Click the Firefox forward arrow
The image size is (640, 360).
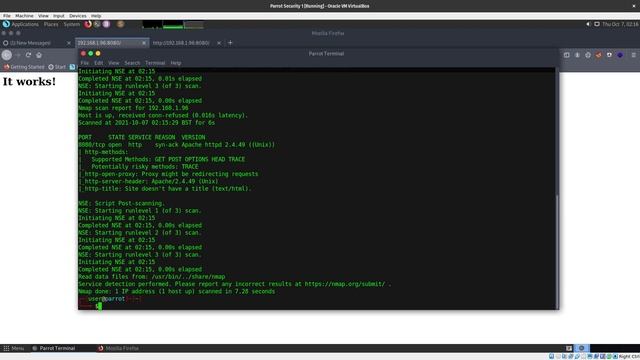pos(18,55)
